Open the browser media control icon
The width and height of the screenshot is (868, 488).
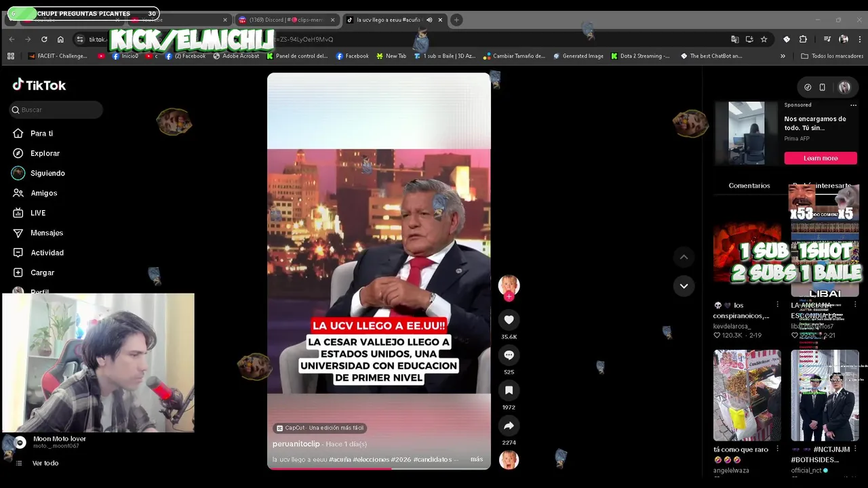point(827,39)
